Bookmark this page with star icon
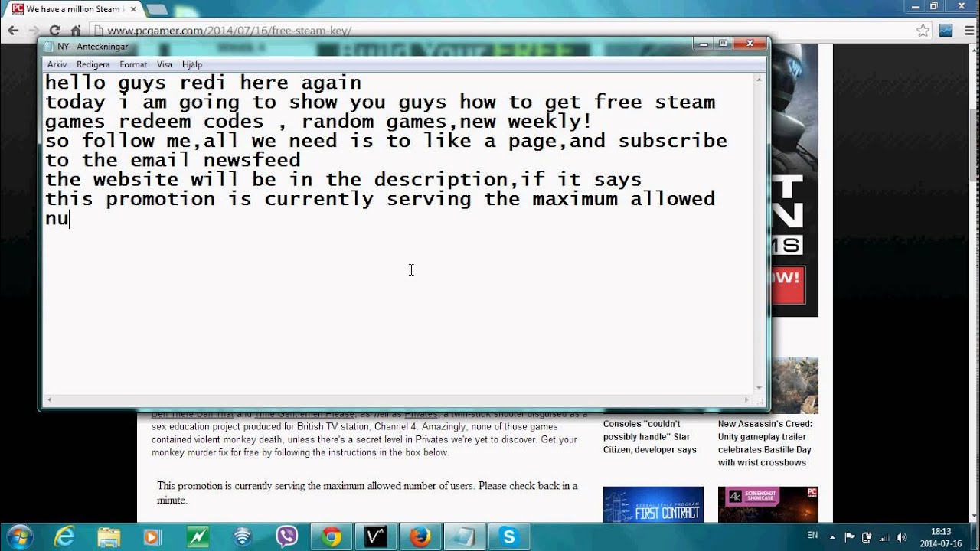 [x=923, y=31]
